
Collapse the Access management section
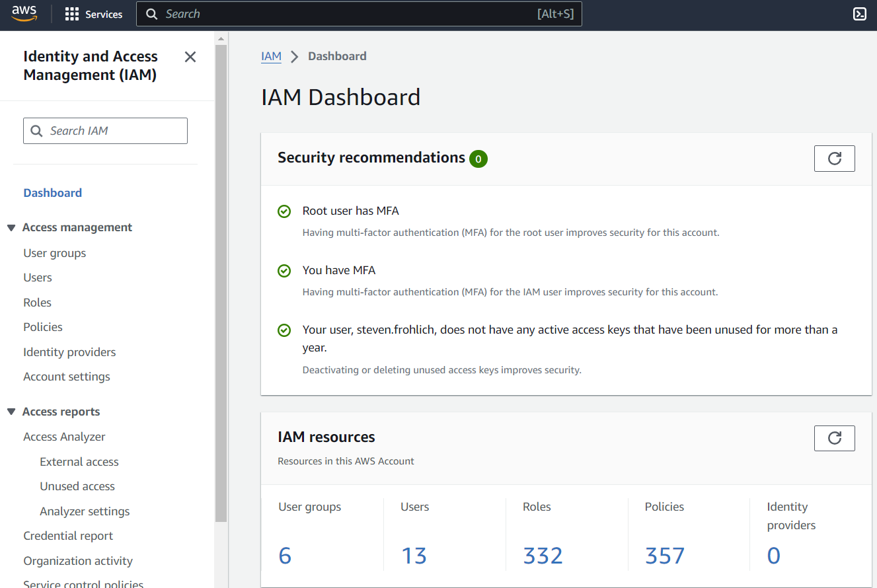click(11, 228)
